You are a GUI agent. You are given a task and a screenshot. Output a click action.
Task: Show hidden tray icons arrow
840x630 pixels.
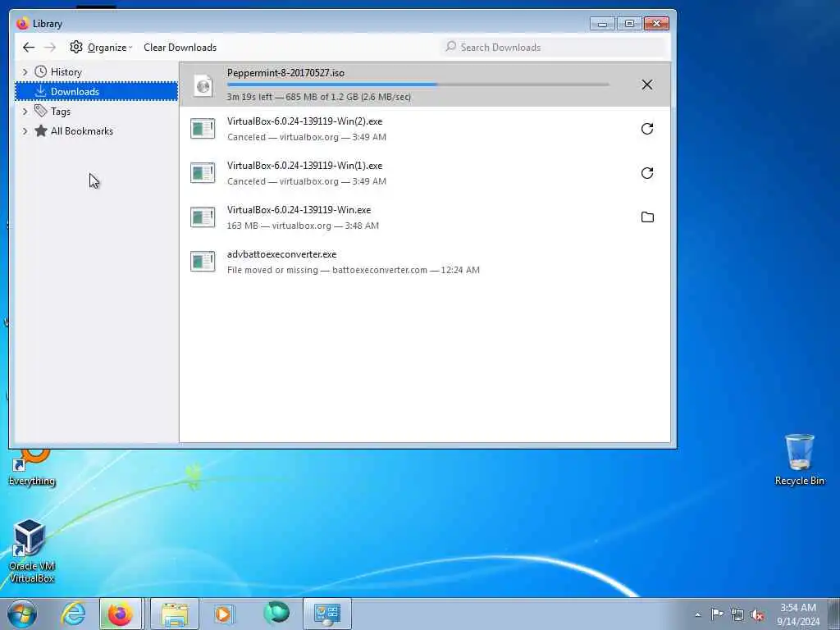tap(697, 614)
